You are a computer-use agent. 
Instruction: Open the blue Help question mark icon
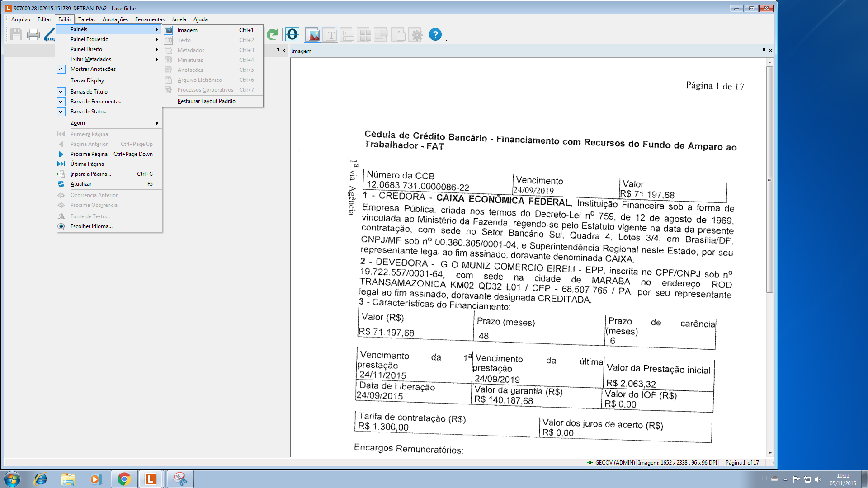[x=435, y=35]
